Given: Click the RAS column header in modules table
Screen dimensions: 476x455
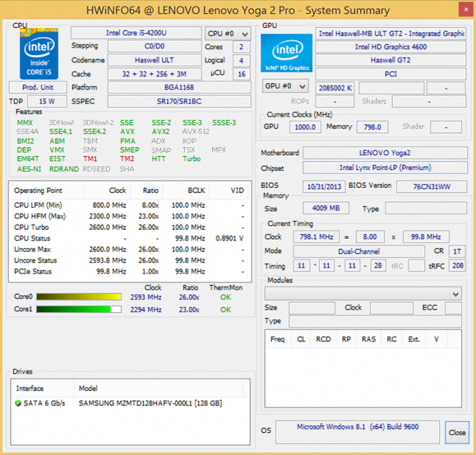Looking at the screenshot, I should tap(369, 339).
